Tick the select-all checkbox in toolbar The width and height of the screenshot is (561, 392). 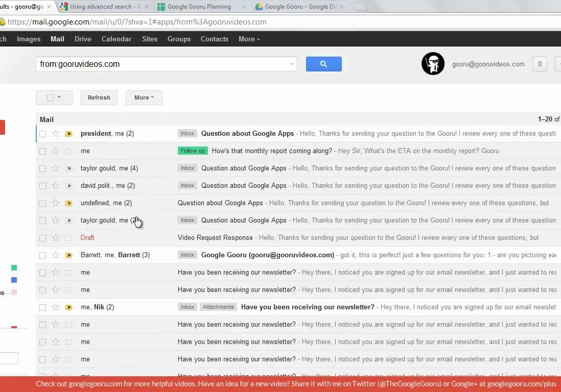pyautogui.click(x=51, y=97)
